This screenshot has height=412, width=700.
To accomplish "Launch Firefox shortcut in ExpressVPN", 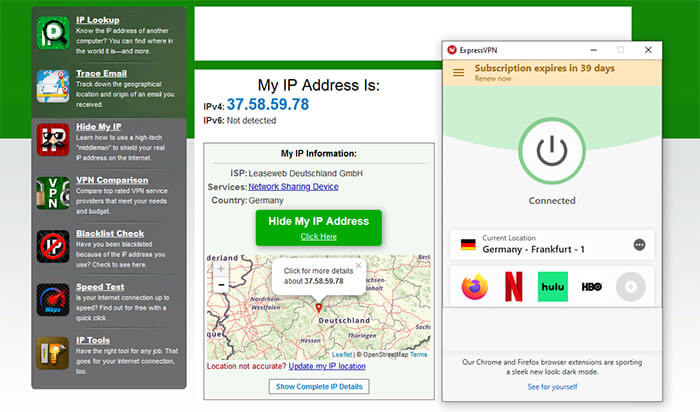I will pyautogui.click(x=475, y=287).
